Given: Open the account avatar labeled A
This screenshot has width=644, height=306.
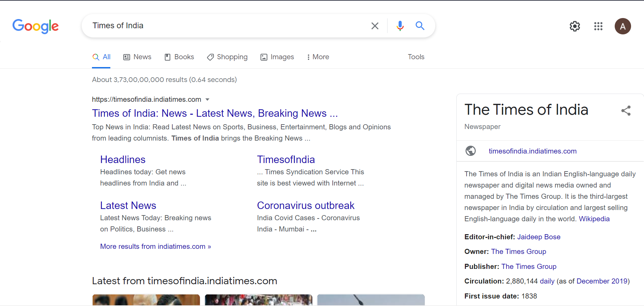Looking at the screenshot, I should (623, 26).
